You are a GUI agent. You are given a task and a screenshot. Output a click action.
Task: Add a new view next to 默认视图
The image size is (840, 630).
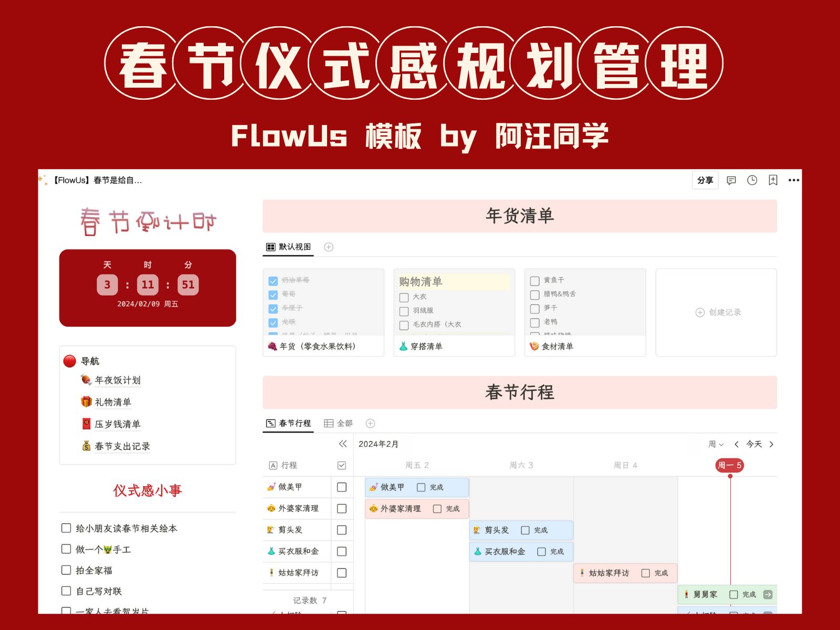tap(329, 247)
